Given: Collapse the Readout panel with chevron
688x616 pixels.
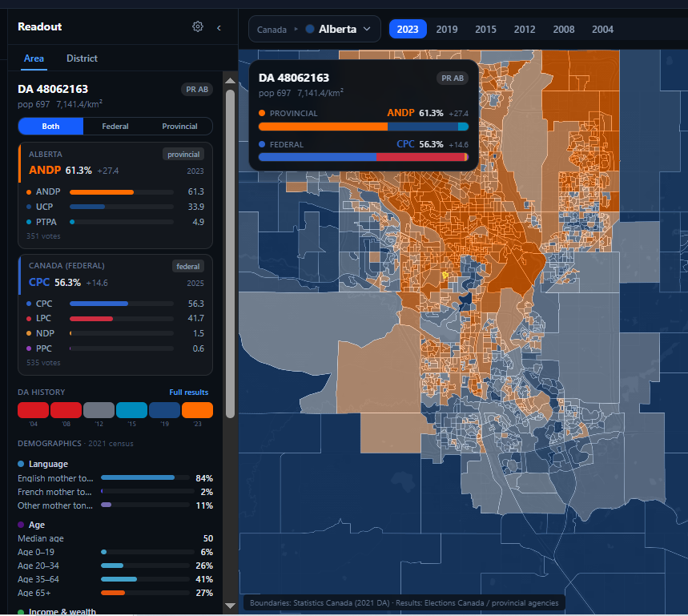Looking at the screenshot, I should [x=219, y=28].
